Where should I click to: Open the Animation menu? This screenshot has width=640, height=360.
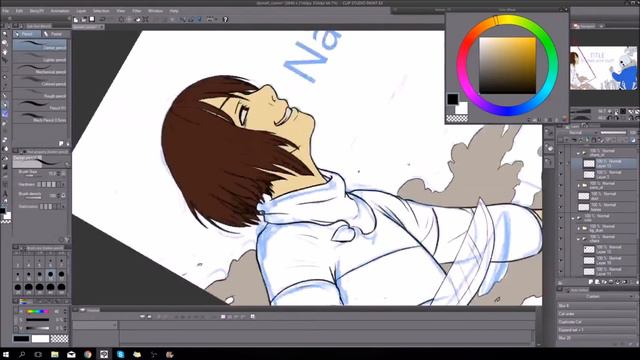[x=60, y=11]
